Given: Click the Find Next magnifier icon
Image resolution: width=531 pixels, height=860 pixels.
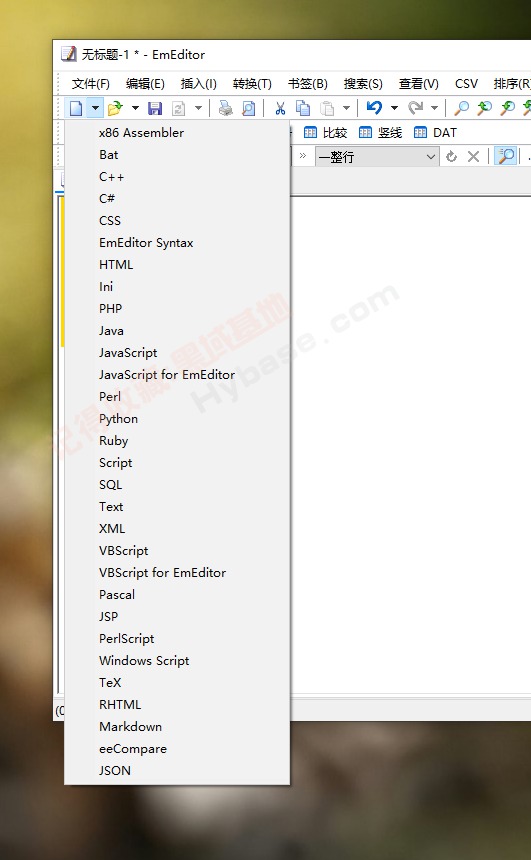Looking at the screenshot, I should (x=507, y=108).
